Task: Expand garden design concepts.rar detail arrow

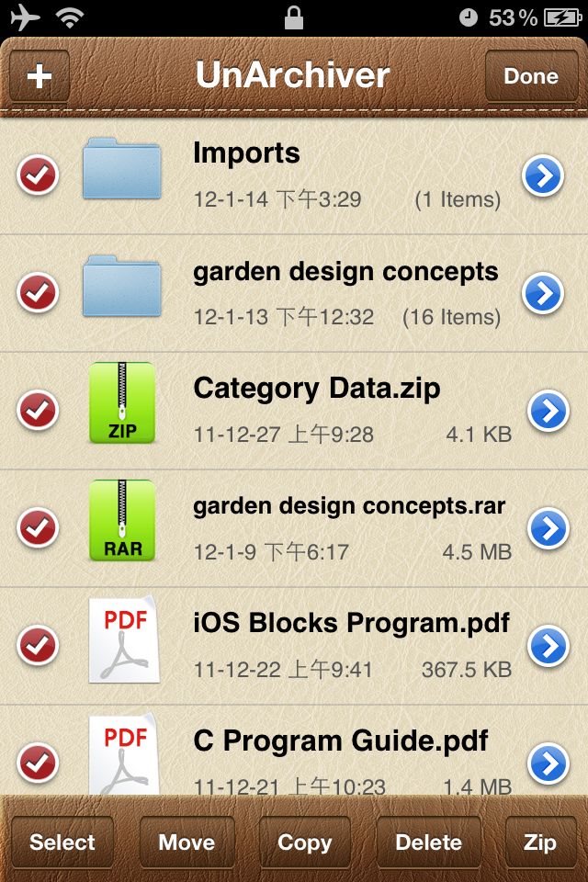Action: [548, 528]
